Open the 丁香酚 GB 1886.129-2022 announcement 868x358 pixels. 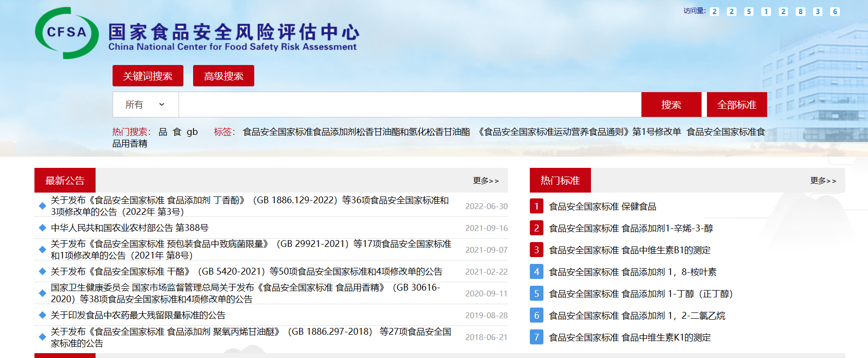[x=250, y=206]
